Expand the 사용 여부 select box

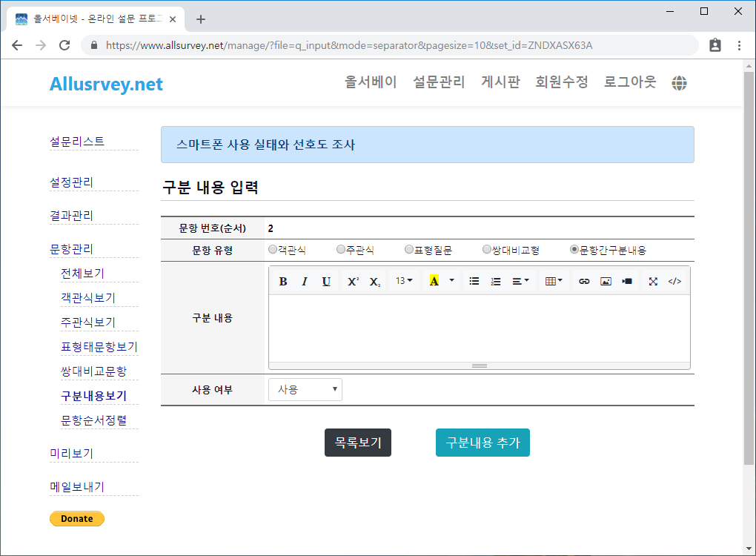pos(305,389)
